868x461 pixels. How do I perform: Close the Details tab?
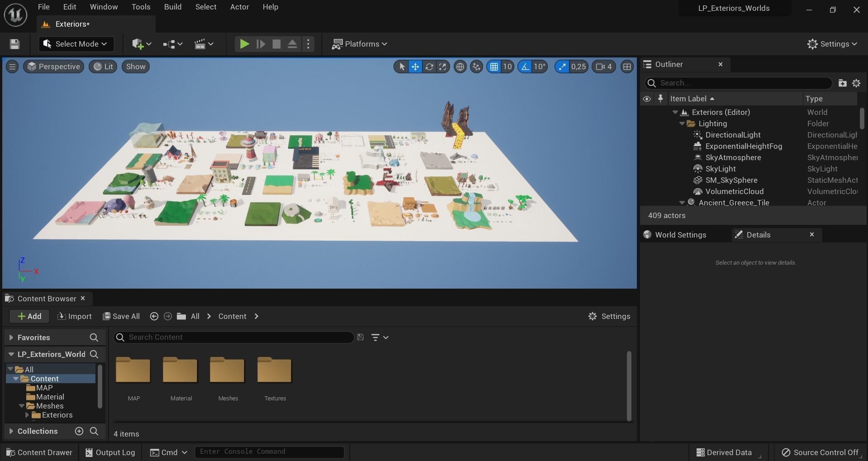pyautogui.click(x=812, y=234)
